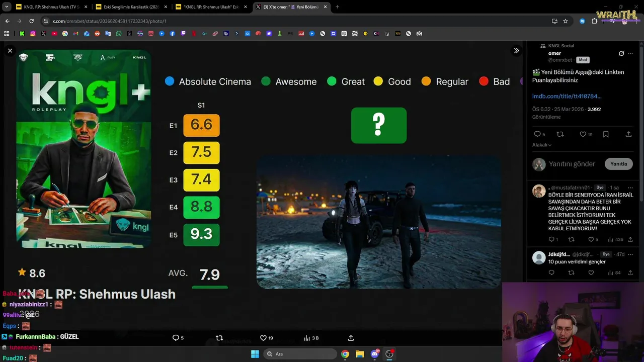644x362 pixels.
Task: Open the Reddit bookmark icon
Action: pyautogui.click(x=97, y=34)
